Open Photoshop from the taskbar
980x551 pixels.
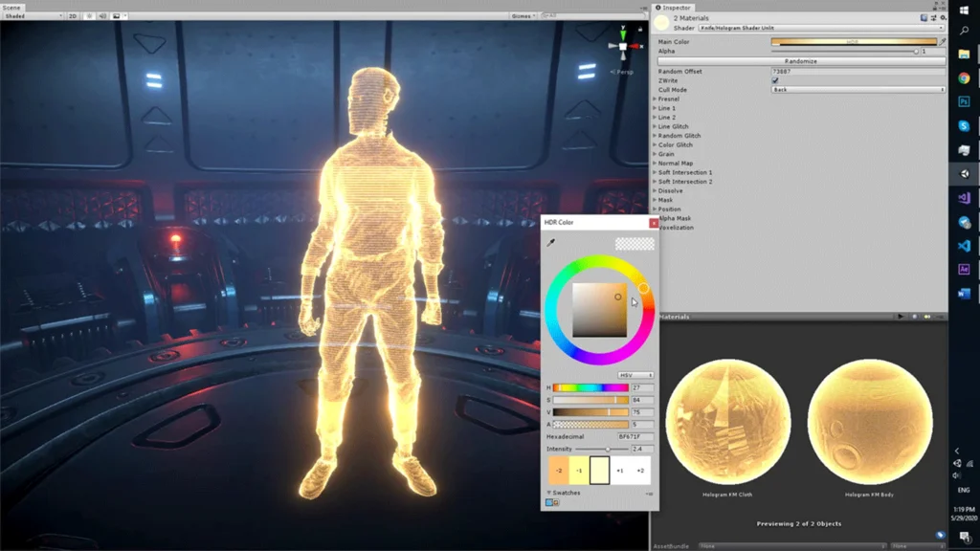point(965,101)
